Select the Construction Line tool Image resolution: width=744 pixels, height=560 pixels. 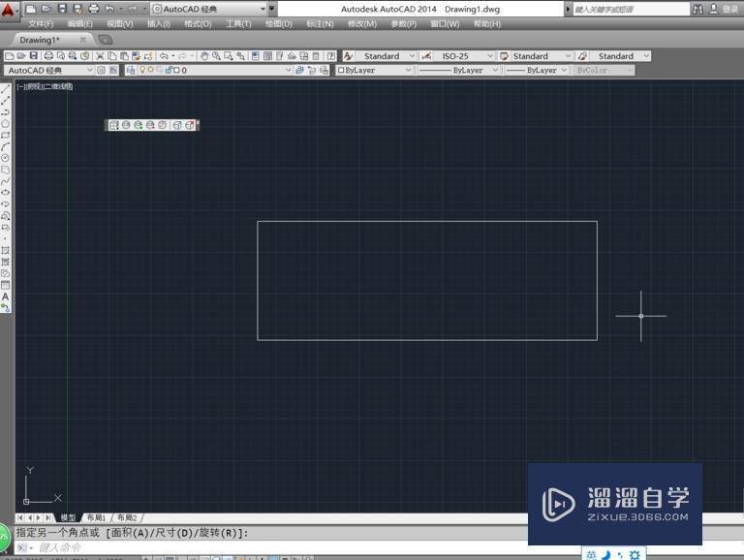click(x=5, y=101)
